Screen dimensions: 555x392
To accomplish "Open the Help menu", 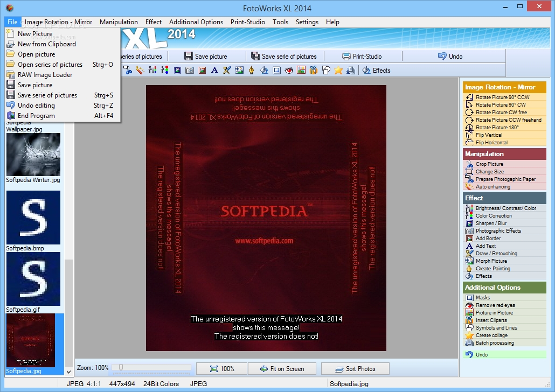I will 332,22.
